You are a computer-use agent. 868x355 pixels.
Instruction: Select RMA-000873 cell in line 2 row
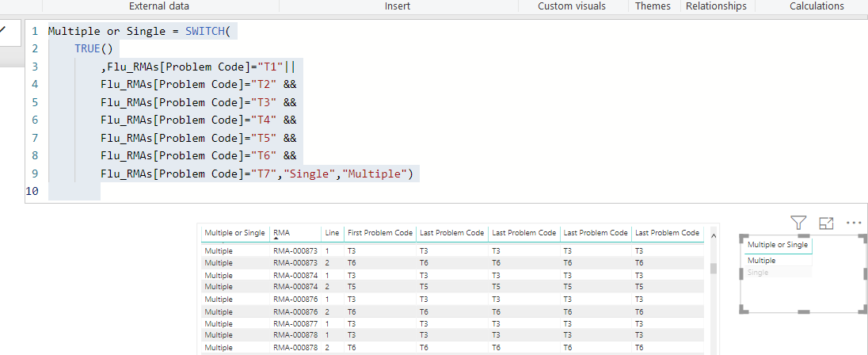tap(295, 262)
